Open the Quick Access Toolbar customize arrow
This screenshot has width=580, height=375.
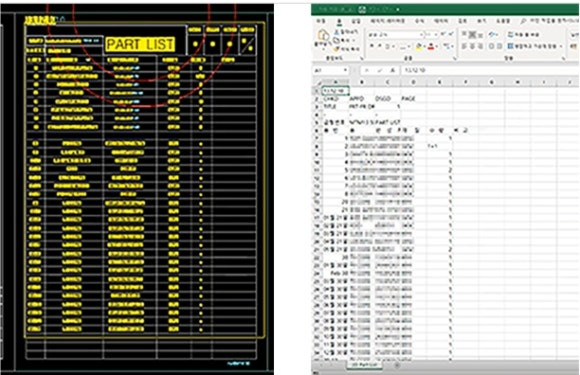click(x=398, y=10)
